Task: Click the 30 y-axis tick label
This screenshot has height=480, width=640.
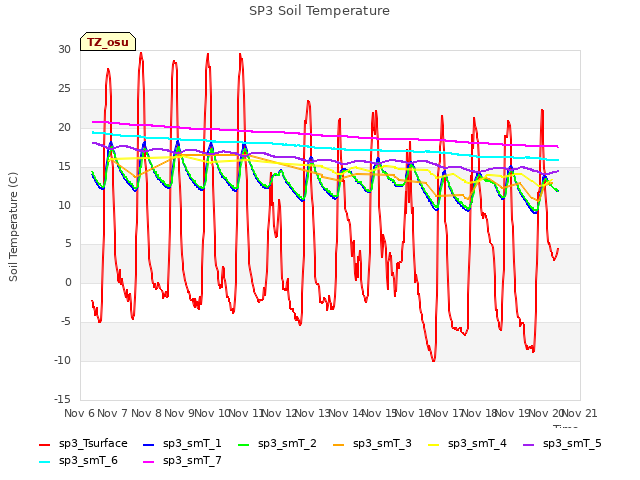Action: [64, 49]
